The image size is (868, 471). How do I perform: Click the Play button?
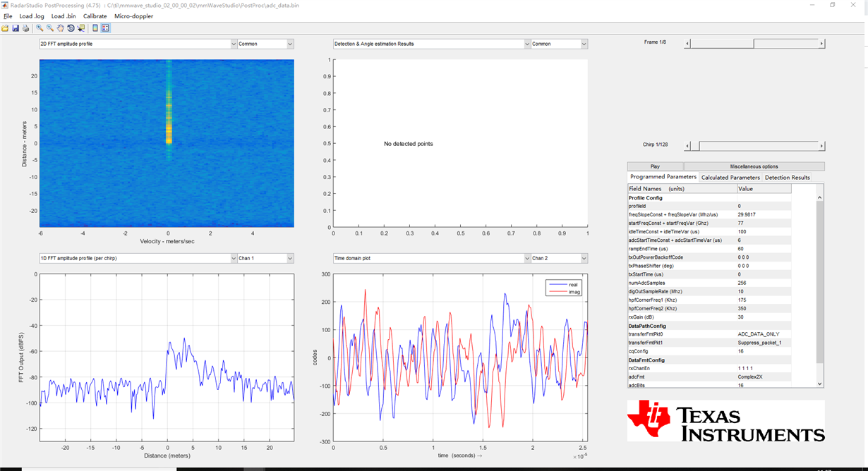[x=655, y=166]
